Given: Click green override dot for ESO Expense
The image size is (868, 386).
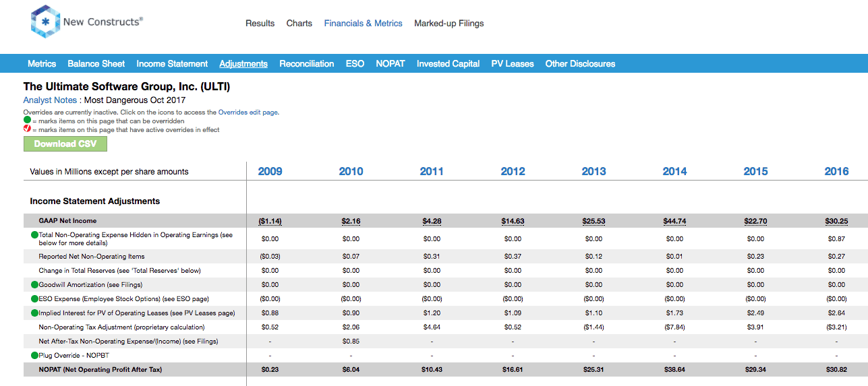Looking at the screenshot, I should pyautogui.click(x=34, y=298).
